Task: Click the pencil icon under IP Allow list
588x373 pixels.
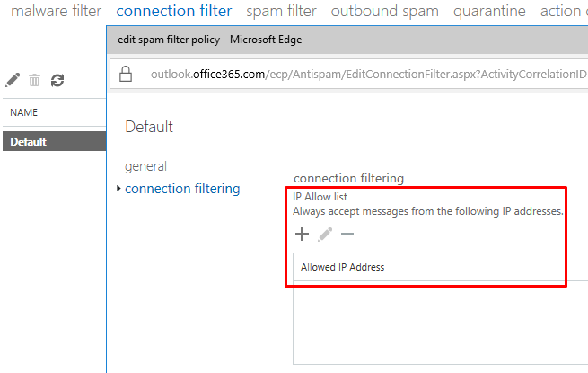Action: tap(325, 234)
